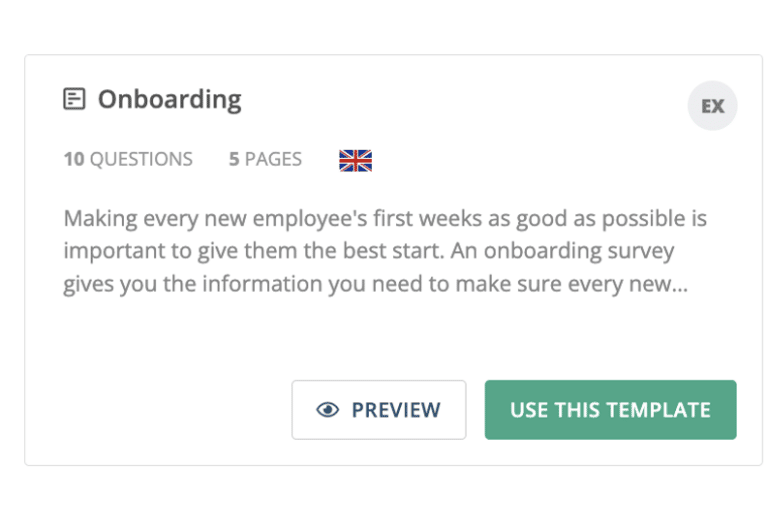The width and height of the screenshot is (768, 531).
Task: Click the EX category badge
Action: point(712,106)
